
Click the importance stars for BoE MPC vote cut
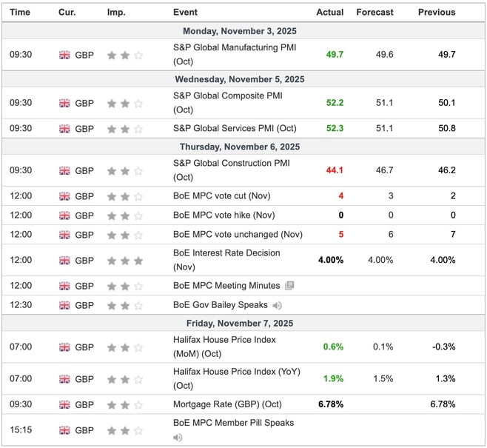pos(124,196)
